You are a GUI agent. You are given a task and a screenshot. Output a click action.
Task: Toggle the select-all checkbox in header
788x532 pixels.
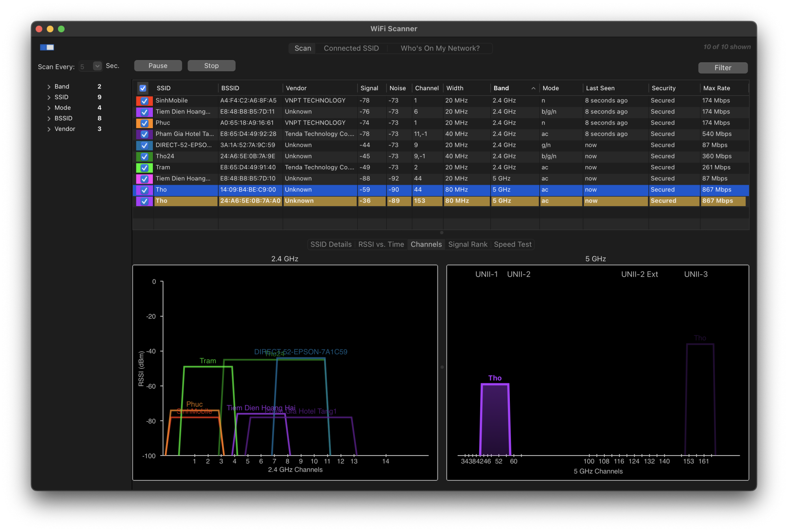(143, 88)
